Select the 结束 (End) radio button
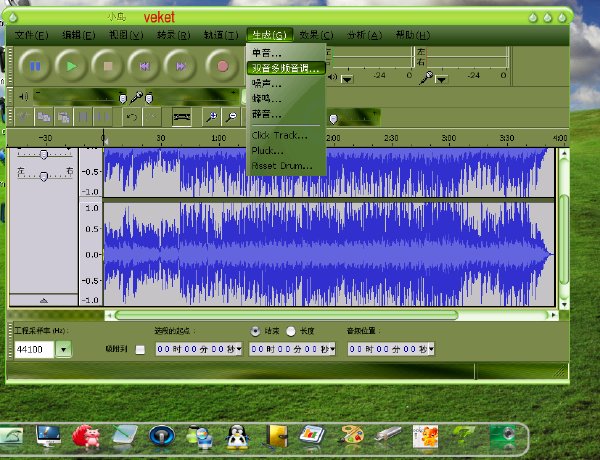Viewport: 600px width, 460px height. tap(255, 331)
